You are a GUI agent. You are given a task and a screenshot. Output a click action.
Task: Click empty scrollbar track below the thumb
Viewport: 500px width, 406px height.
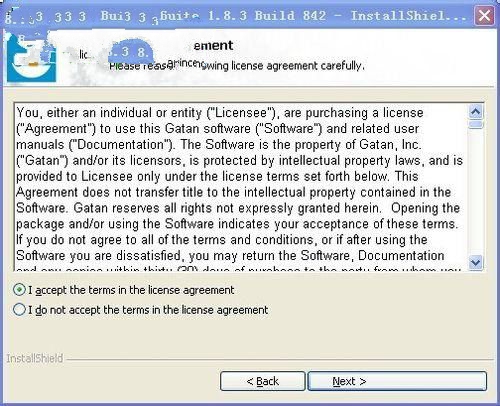(475, 192)
